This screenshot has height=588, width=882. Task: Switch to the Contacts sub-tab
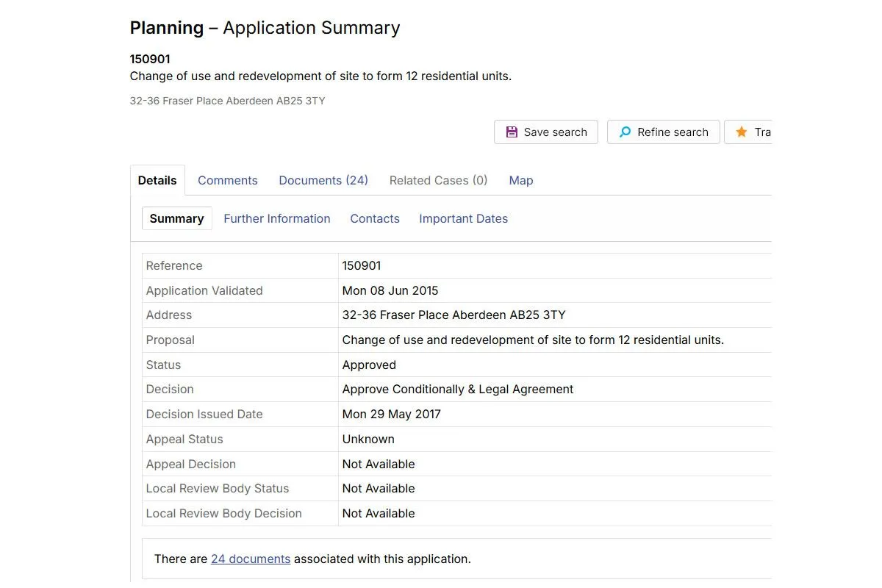click(x=375, y=218)
